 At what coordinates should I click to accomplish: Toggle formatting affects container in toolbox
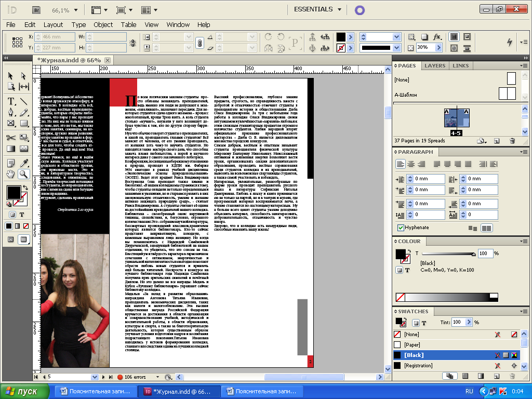point(12,215)
